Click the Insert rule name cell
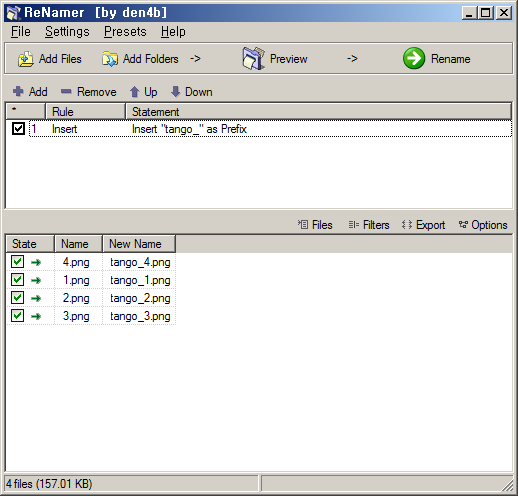Image resolution: width=518 pixels, height=496 pixels. click(64, 129)
